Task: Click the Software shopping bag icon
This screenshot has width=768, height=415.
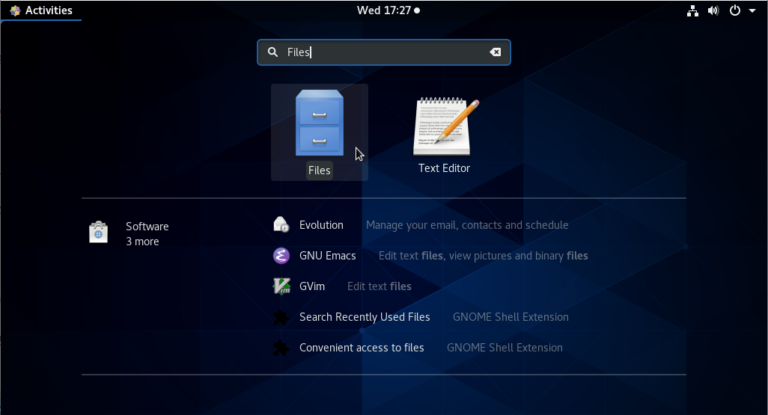Action: pos(98,233)
